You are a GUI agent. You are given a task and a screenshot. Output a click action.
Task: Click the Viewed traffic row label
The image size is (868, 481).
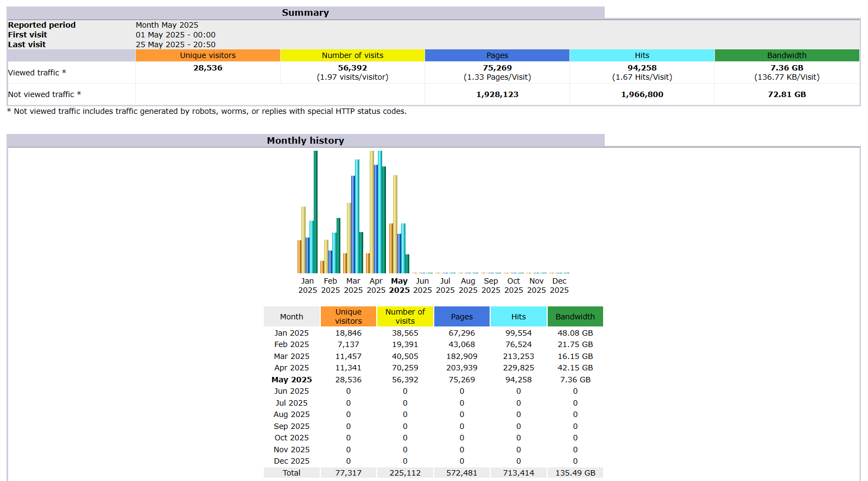click(x=37, y=73)
